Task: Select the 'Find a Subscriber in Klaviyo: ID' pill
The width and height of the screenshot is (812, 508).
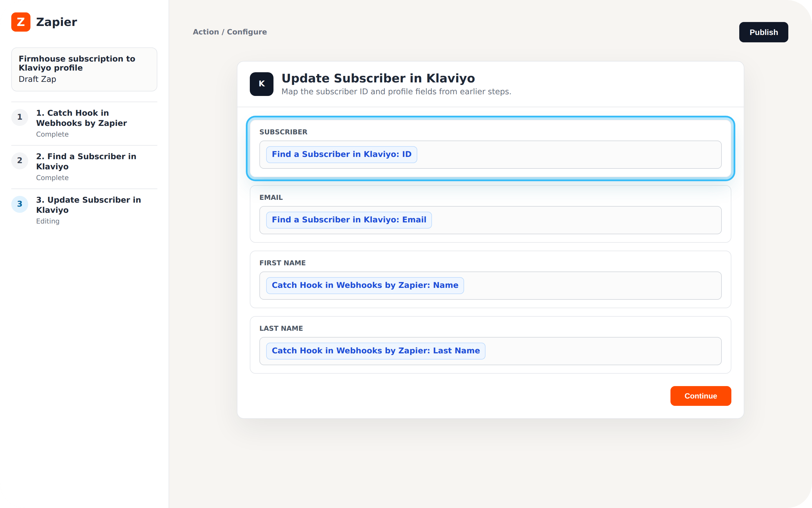Action: [x=342, y=155]
